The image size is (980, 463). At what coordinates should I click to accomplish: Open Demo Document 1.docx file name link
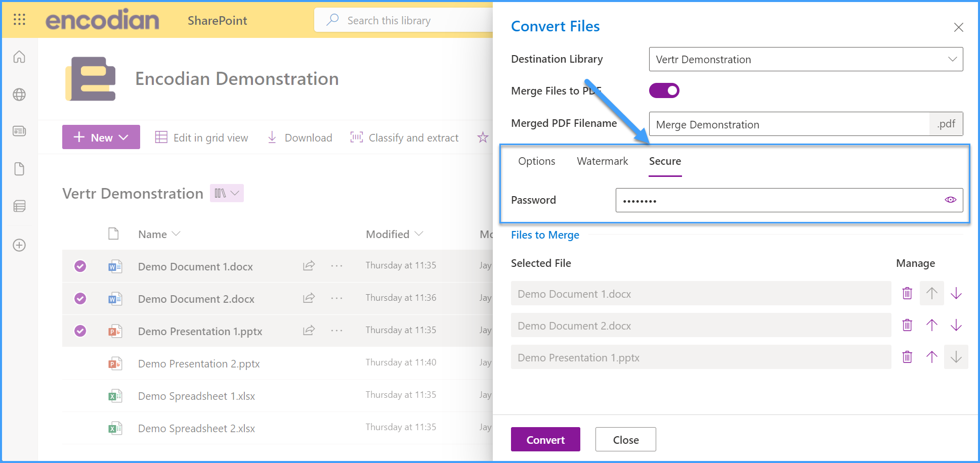pos(195,266)
